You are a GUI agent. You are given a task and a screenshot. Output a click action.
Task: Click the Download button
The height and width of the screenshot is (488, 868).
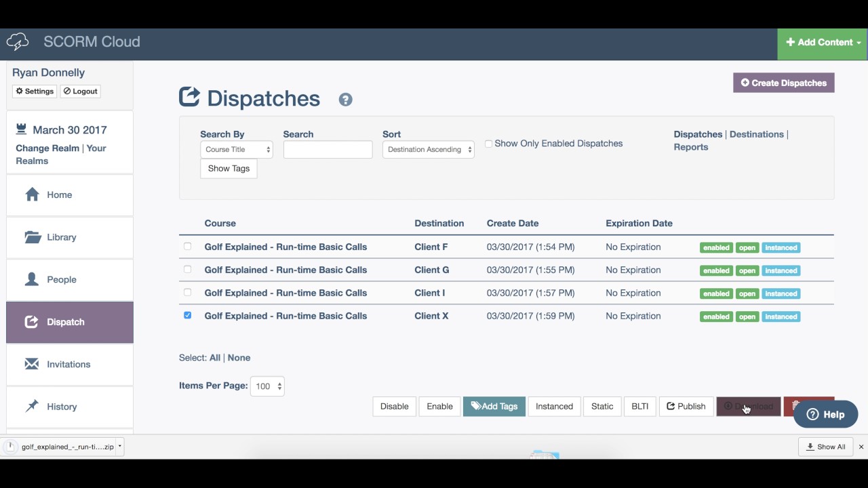tap(749, 406)
